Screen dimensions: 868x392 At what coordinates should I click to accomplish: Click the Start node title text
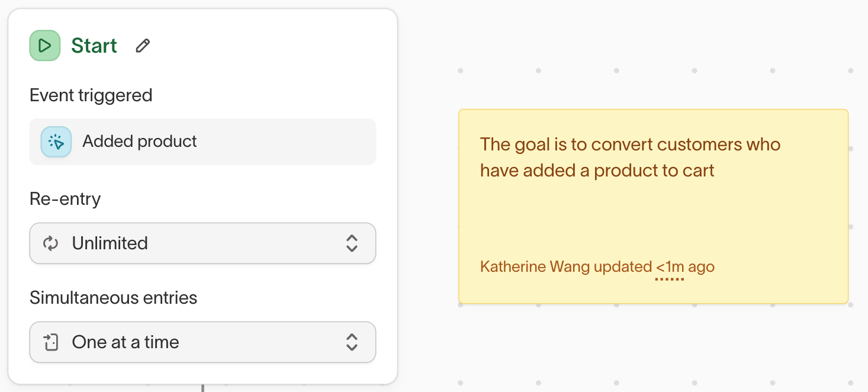pos(94,46)
